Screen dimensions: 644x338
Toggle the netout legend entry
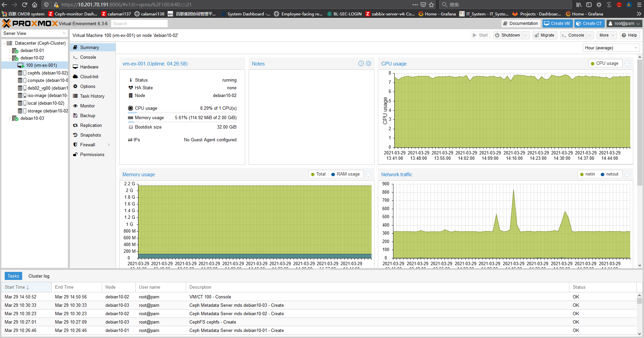(609, 174)
